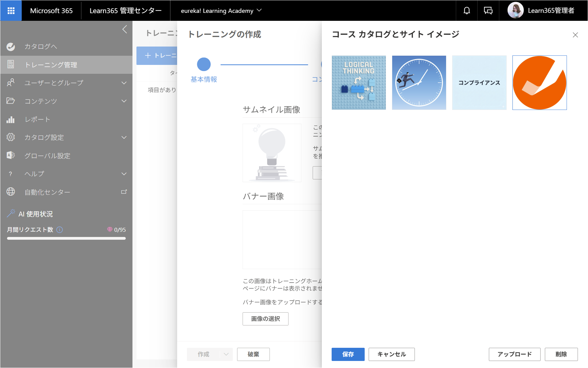Image resolution: width=588 pixels, height=368 pixels.
Task: Click the 画像の選択 button under banner
Action: pyautogui.click(x=265, y=319)
